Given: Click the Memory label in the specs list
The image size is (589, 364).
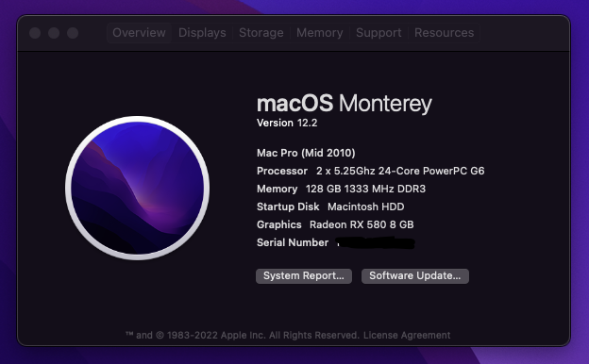Looking at the screenshot, I should [x=277, y=189].
